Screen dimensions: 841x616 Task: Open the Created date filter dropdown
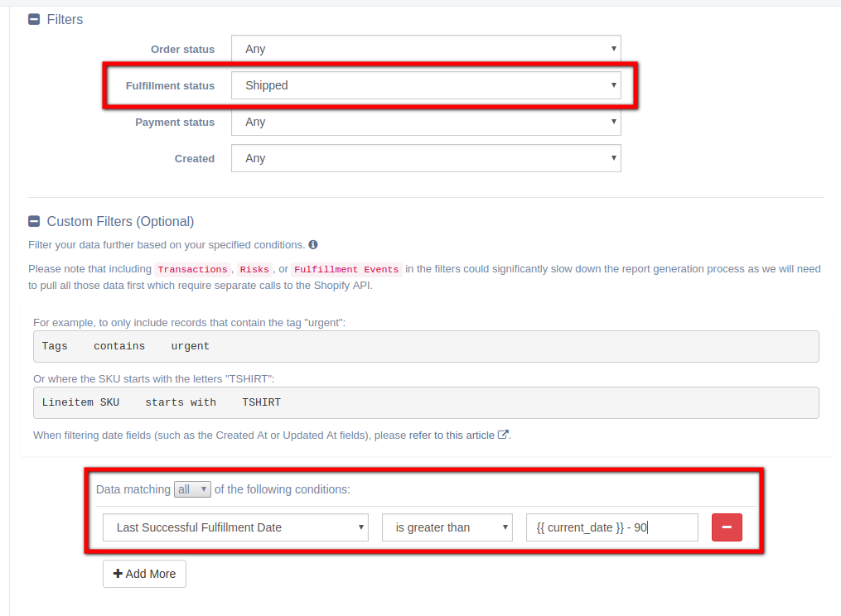(x=427, y=158)
